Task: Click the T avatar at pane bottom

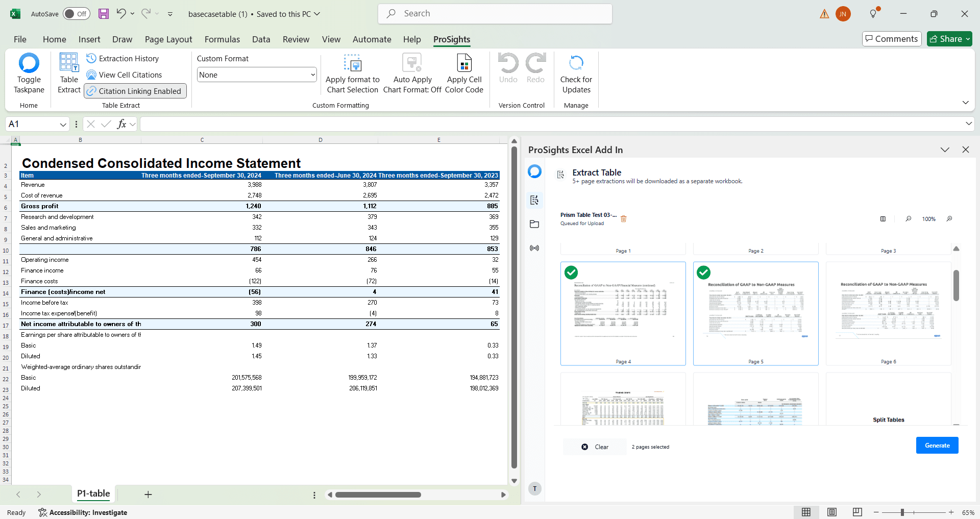Action: (x=535, y=489)
